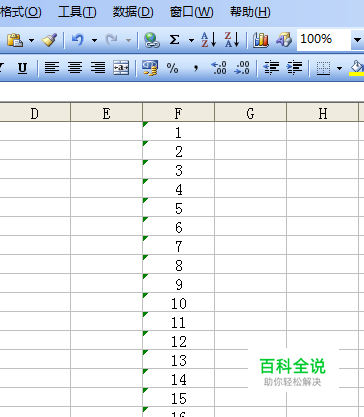Open the 数据(D) menu
Image resolution: width=364 pixels, height=417 pixels.
133,12
